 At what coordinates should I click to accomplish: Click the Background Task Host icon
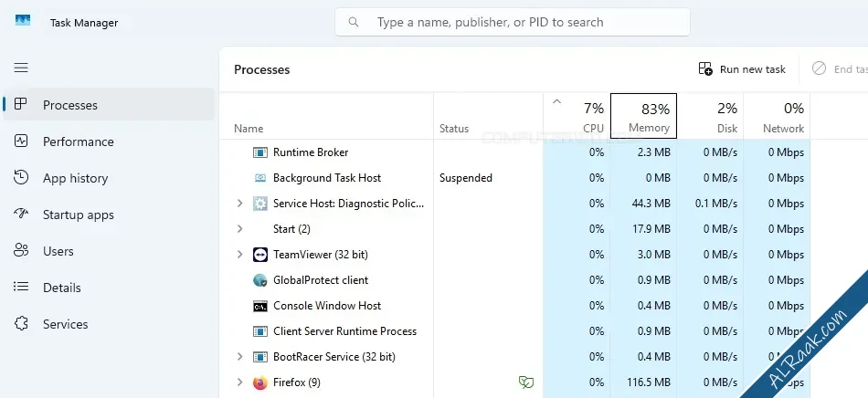[260, 178]
